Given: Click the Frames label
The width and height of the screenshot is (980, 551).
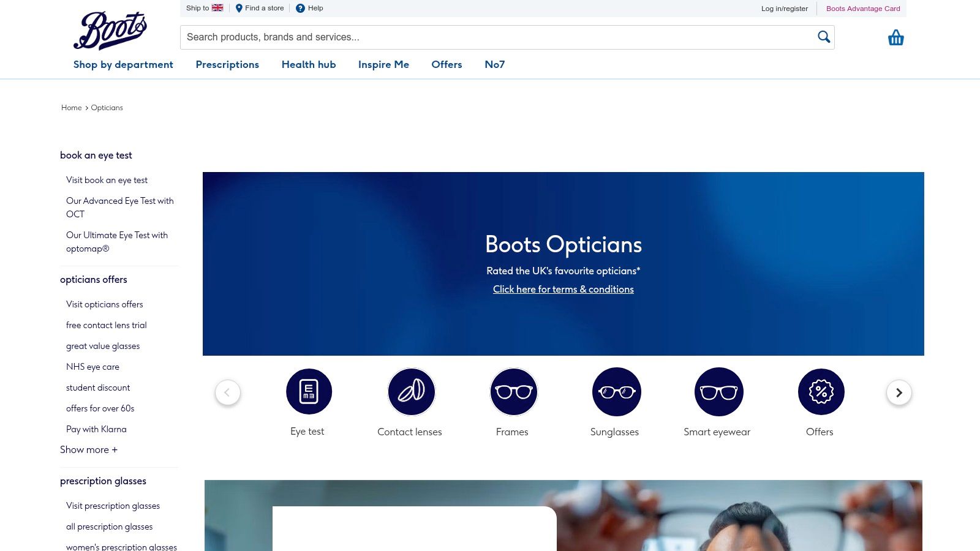Looking at the screenshot, I should [512, 432].
